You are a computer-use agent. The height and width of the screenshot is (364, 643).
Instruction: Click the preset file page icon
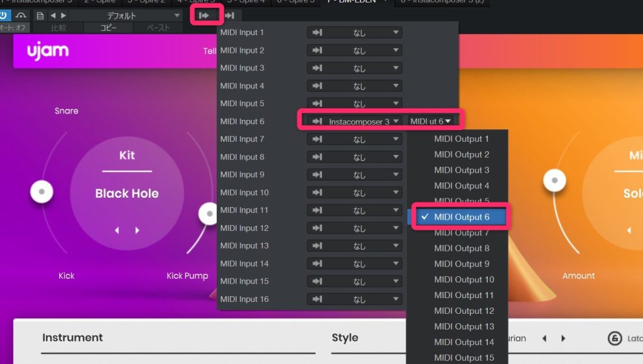coord(40,15)
